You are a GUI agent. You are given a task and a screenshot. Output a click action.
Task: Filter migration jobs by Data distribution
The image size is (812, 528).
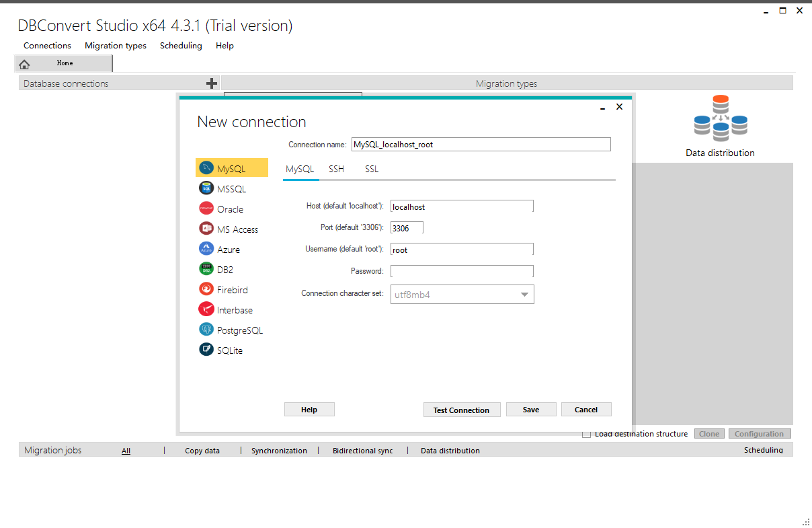point(450,451)
